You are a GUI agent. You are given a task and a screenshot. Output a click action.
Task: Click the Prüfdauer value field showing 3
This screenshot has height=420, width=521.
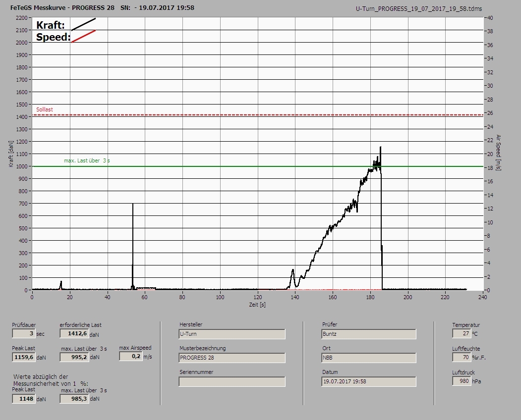pos(23,333)
